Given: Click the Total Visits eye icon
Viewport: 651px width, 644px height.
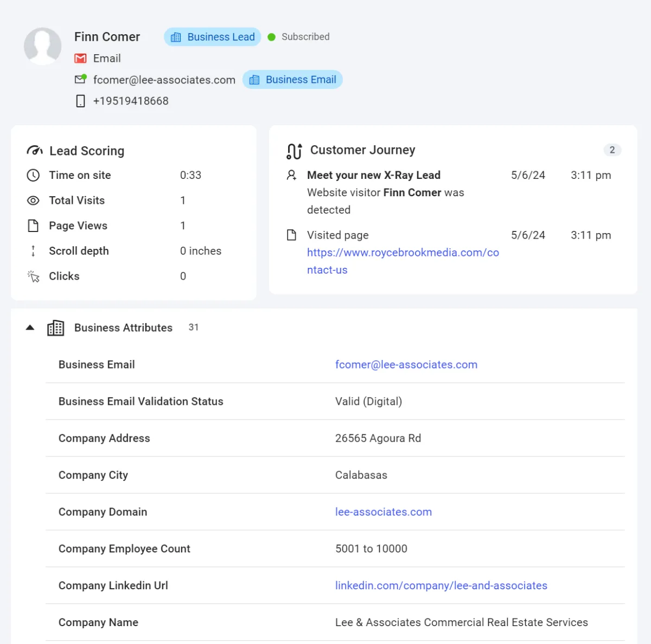Looking at the screenshot, I should (x=33, y=201).
